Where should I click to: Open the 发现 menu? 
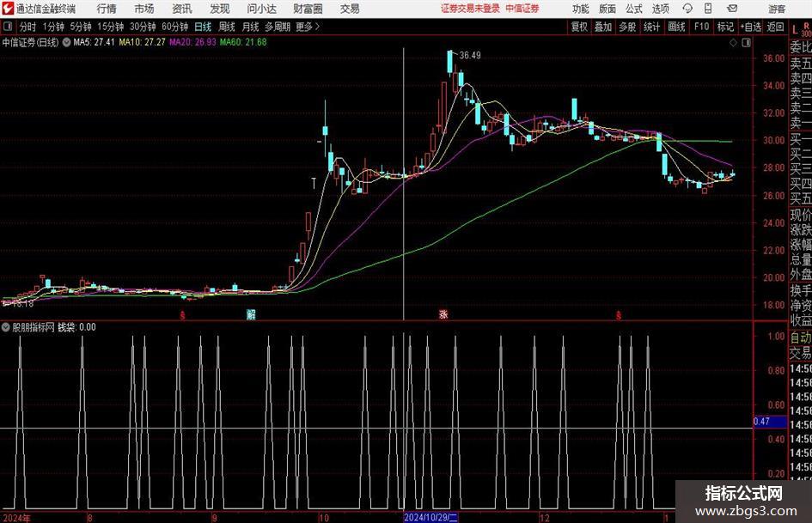click(220, 9)
